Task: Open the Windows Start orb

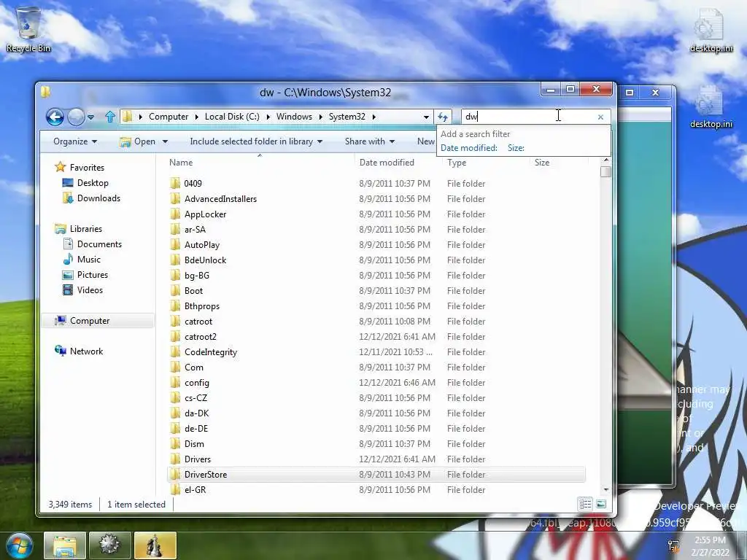Action: pyautogui.click(x=18, y=545)
